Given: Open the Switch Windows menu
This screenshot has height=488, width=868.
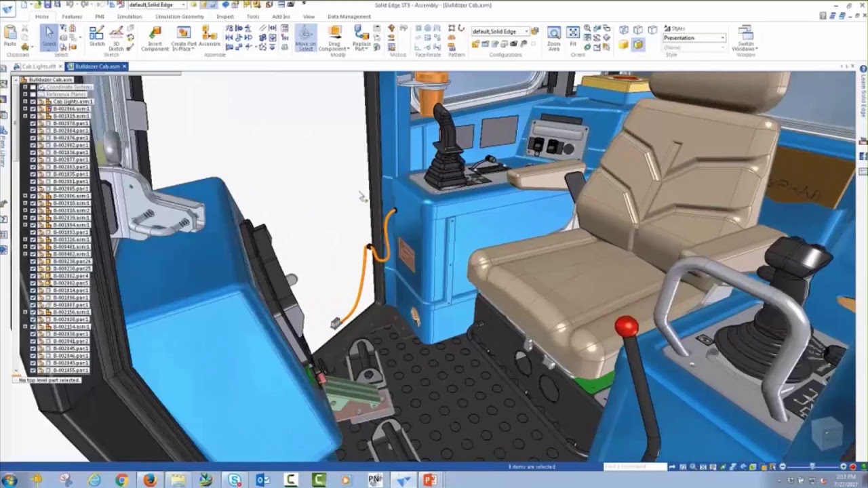Looking at the screenshot, I should coord(745,39).
